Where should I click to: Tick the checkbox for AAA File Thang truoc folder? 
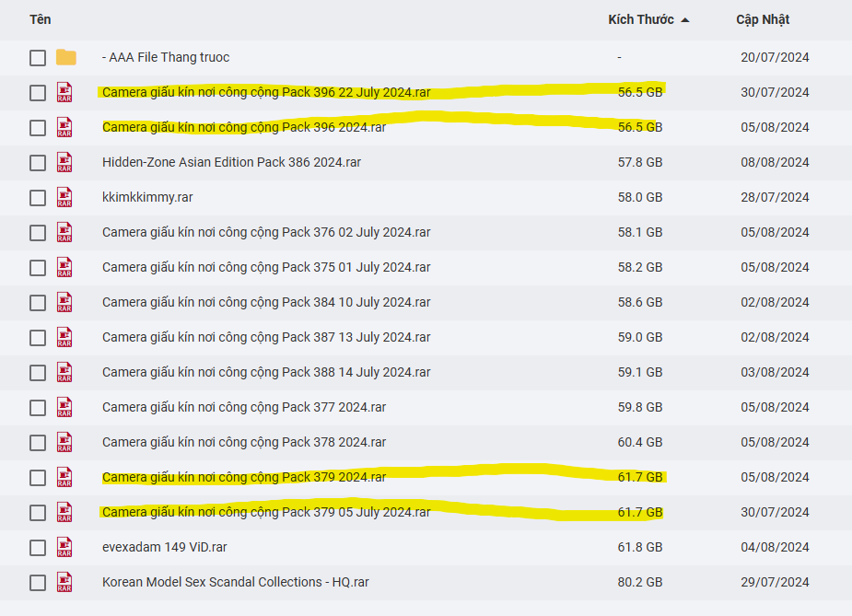(x=38, y=58)
